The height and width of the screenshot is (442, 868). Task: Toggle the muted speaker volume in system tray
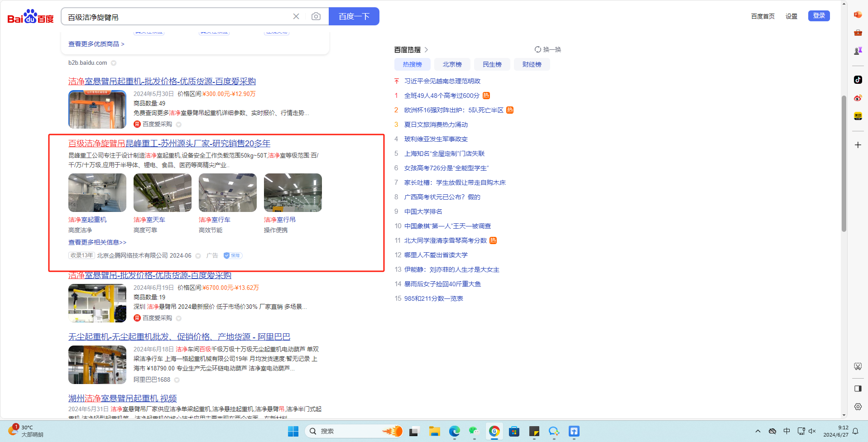tap(812, 431)
